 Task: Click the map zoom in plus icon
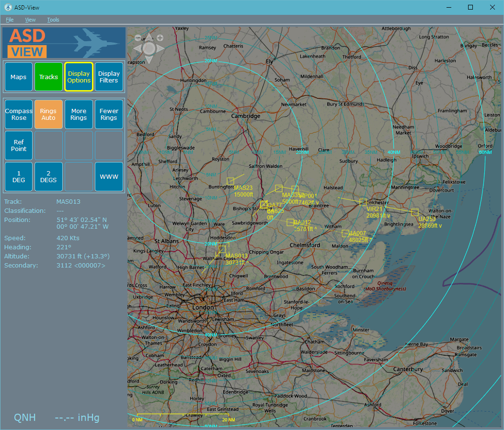[160, 38]
